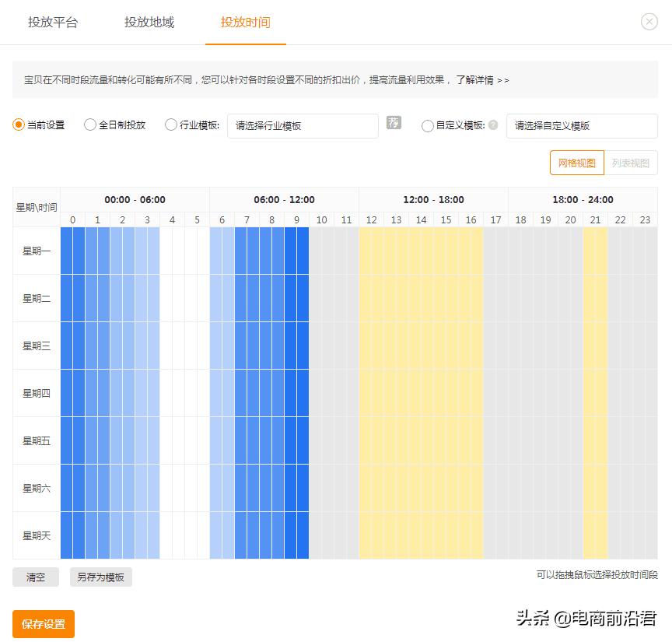Select the 当前设置 radio button
The image size is (672, 642).
tap(17, 126)
